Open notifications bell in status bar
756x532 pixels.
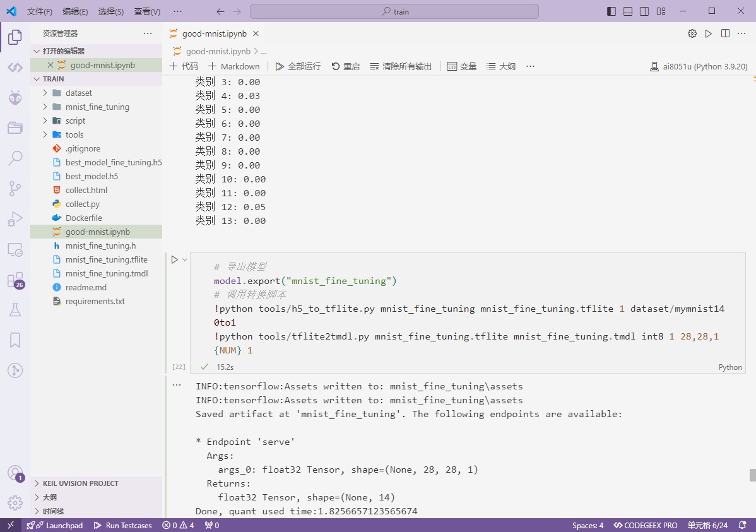(743, 525)
